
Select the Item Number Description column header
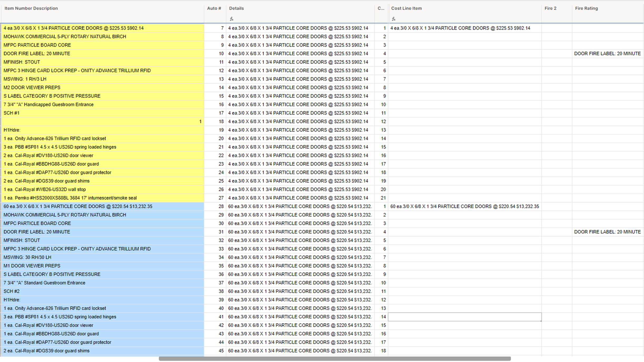tap(31, 8)
